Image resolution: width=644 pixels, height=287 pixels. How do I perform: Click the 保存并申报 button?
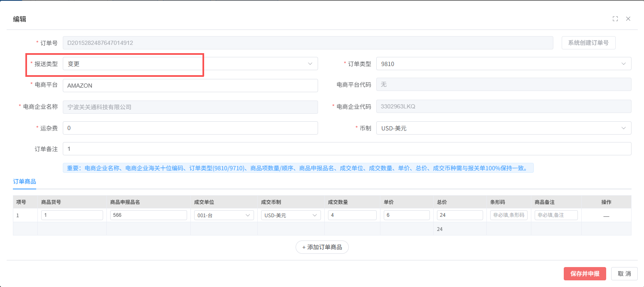pos(585,274)
